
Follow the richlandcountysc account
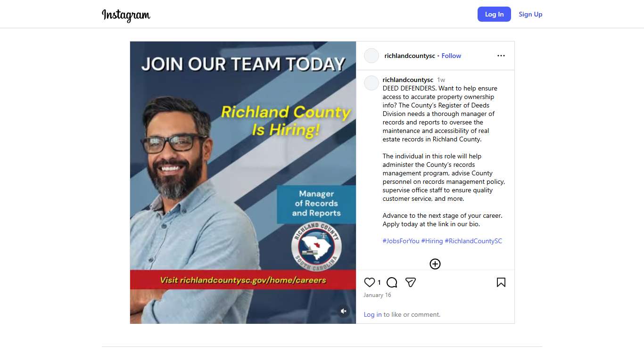[451, 56]
